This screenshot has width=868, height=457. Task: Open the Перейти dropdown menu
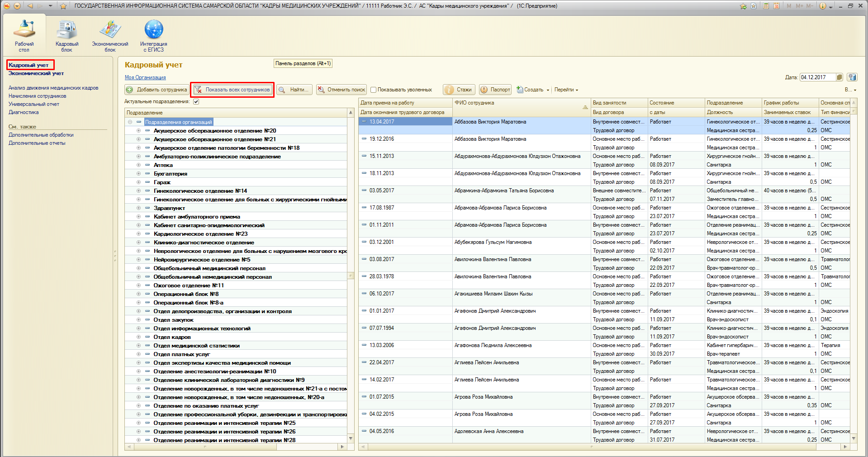pos(566,90)
